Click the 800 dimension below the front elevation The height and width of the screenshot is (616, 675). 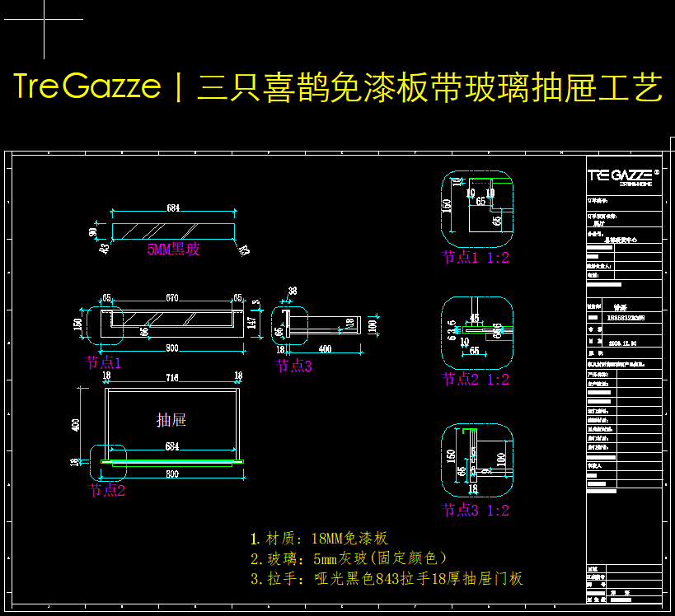pyautogui.click(x=172, y=348)
